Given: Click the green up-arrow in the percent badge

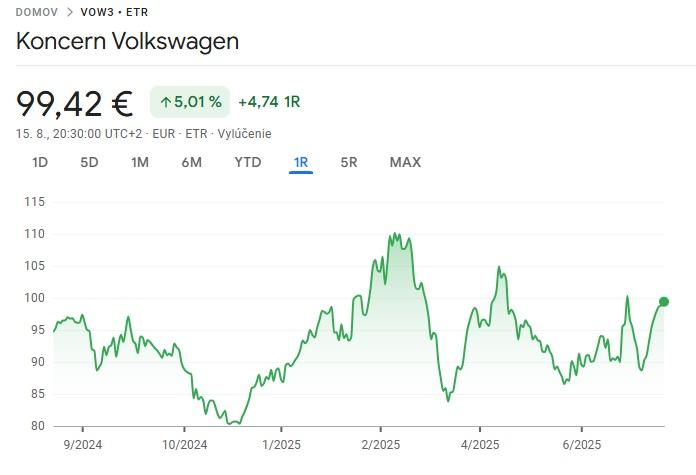Looking at the screenshot, I should (x=165, y=102).
